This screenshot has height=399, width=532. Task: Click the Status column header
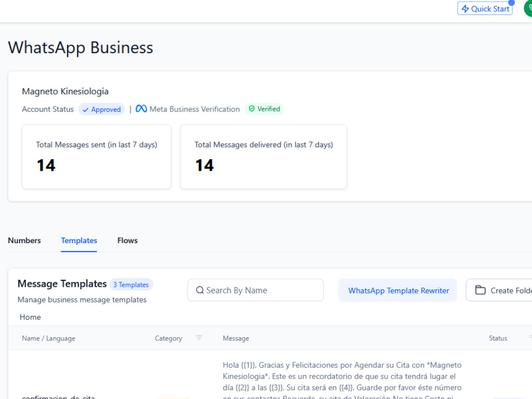tap(498, 338)
